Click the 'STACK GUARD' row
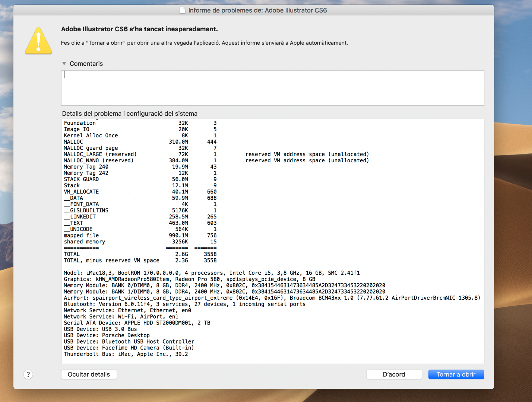This screenshot has width=532, height=402. click(x=140, y=179)
